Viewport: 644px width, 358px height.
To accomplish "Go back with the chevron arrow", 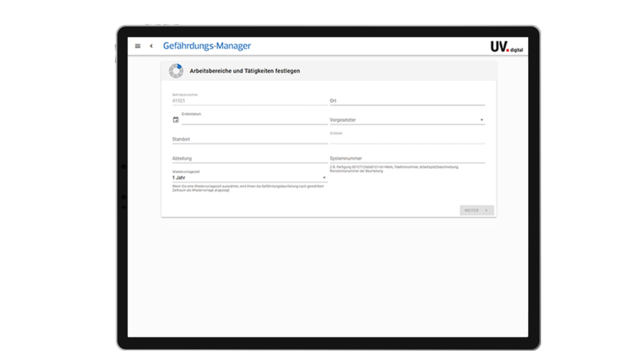I will pyautogui.click(x=151, y=46).
